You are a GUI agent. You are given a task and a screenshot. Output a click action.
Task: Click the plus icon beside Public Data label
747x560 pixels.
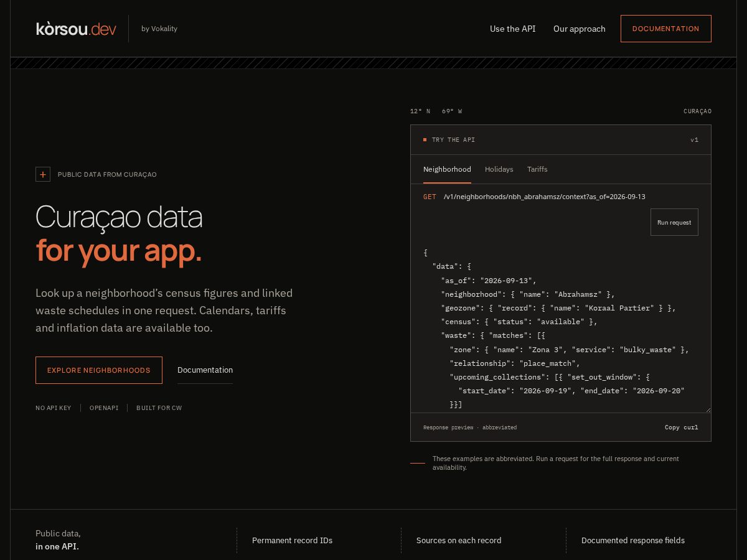click(43, 174)
